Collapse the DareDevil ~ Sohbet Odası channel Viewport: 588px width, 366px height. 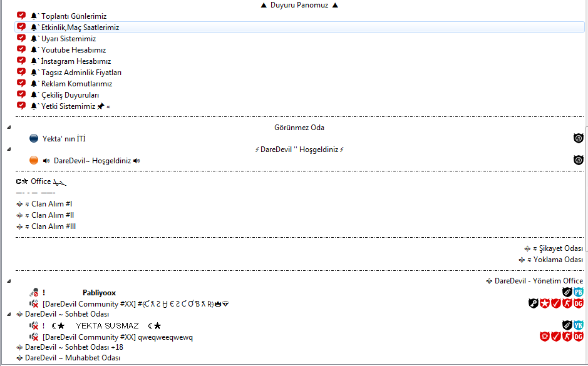(9, 314)
